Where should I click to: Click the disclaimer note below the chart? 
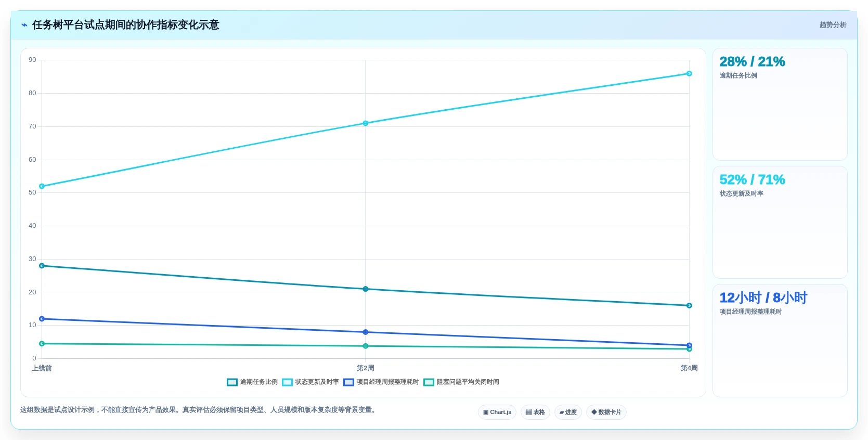tap(198, 410)
